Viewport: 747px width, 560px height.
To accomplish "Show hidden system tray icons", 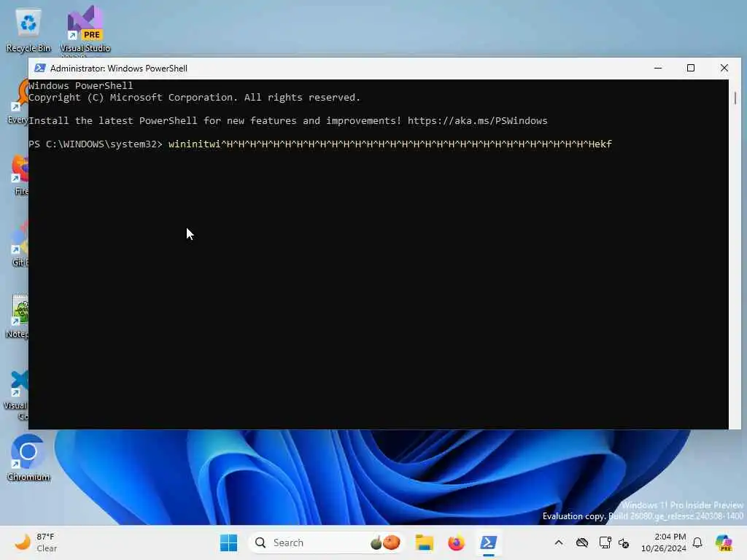I will tap(559, 542).
